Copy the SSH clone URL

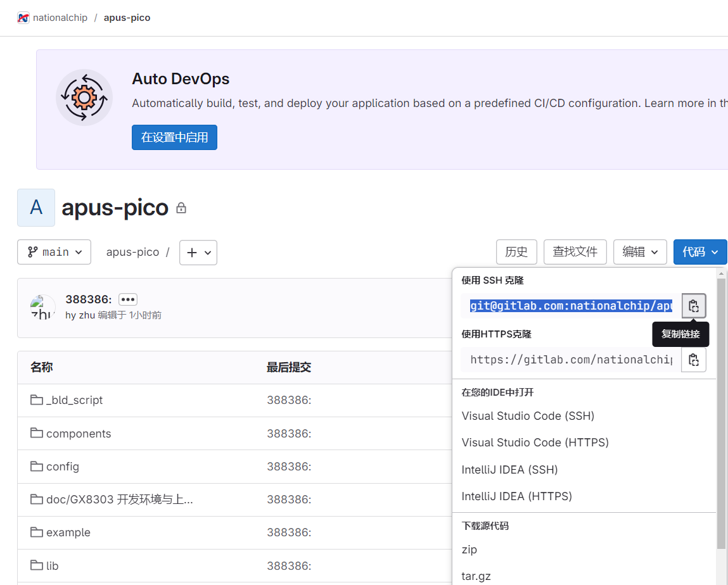(x=694, y=306)
